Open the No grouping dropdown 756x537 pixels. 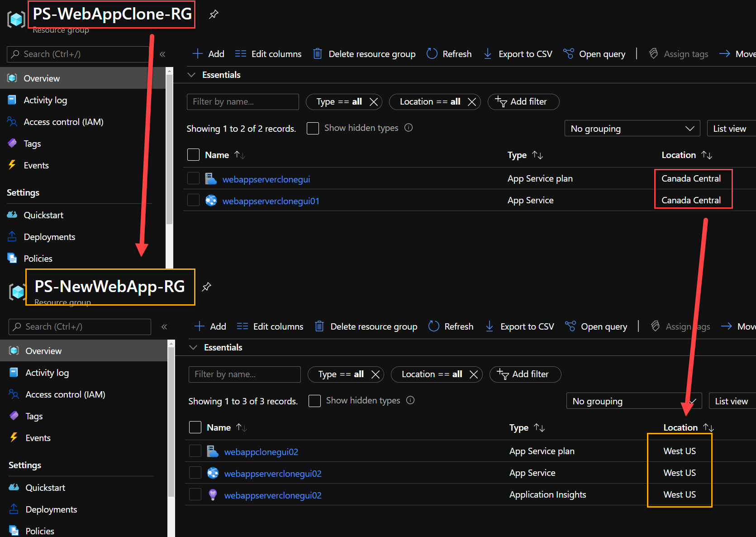click(632, 128)
